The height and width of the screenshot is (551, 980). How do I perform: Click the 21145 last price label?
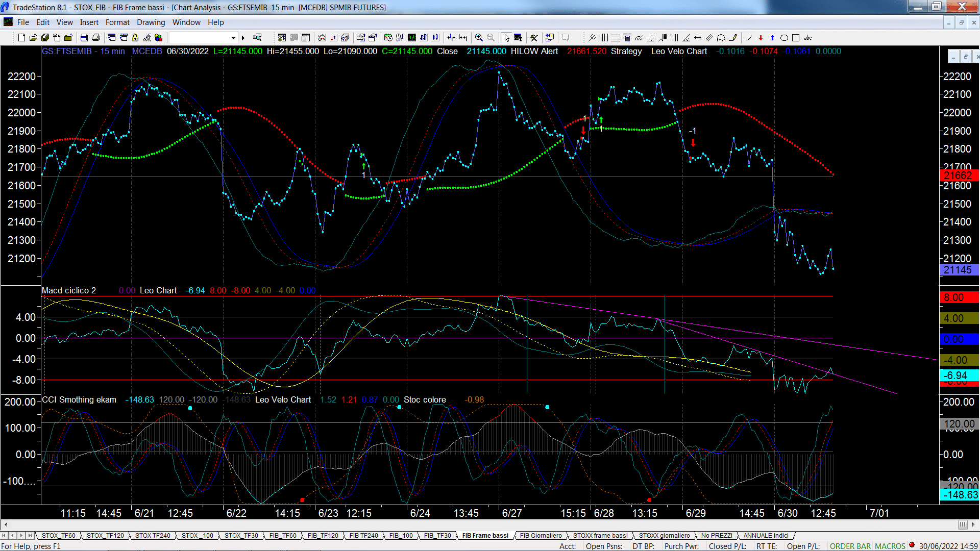point(959,270)
